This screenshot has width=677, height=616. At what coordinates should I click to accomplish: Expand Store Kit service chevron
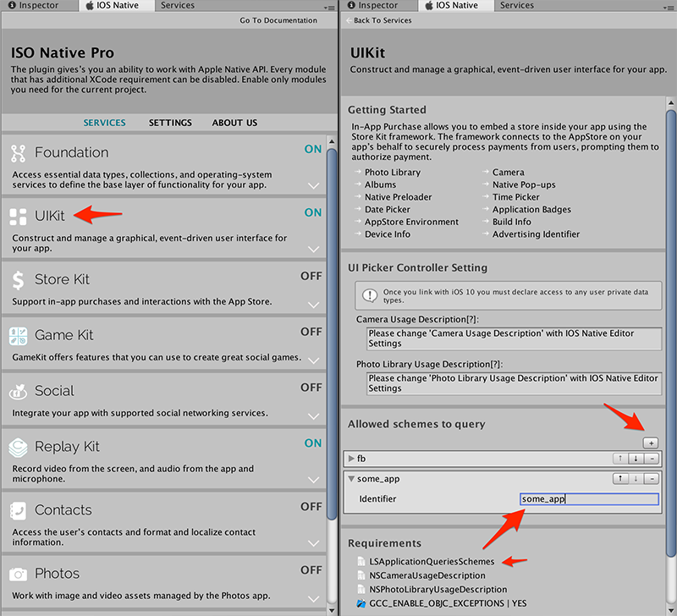pyautogui.click(x=313, y=305)
